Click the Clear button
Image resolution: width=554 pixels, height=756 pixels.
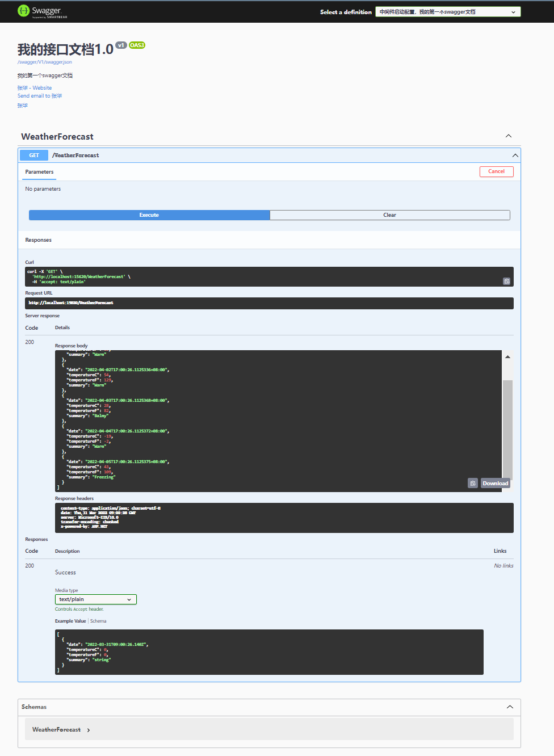390,215
